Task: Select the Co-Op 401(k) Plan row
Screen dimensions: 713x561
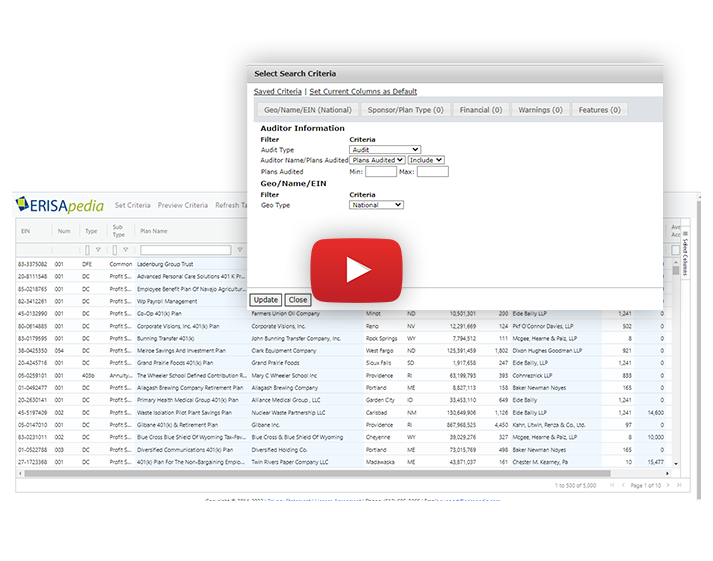Action: 159,314
